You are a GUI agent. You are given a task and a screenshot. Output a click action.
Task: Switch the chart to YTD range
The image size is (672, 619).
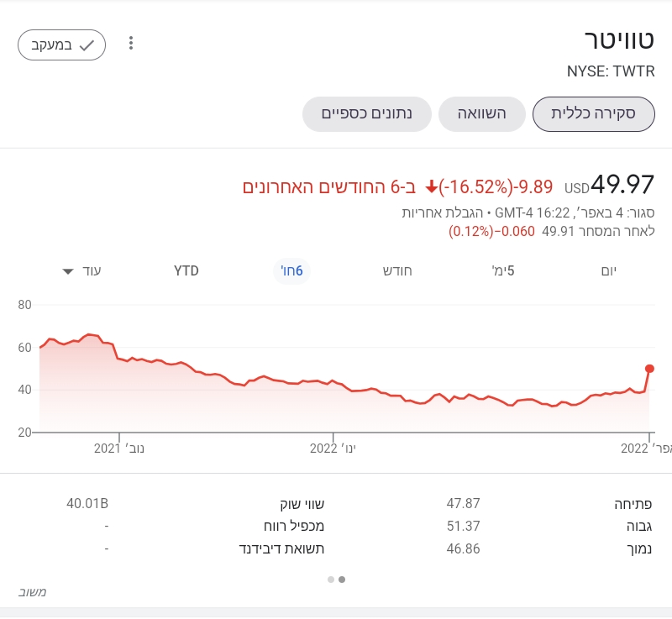coord(186,270)
